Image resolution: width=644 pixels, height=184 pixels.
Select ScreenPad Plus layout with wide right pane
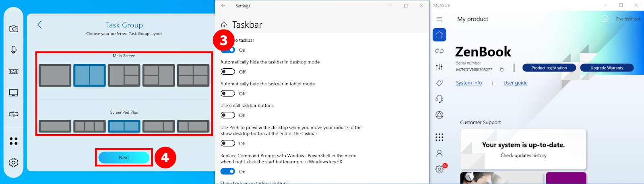pyautogui.click(x=193, y=127)
